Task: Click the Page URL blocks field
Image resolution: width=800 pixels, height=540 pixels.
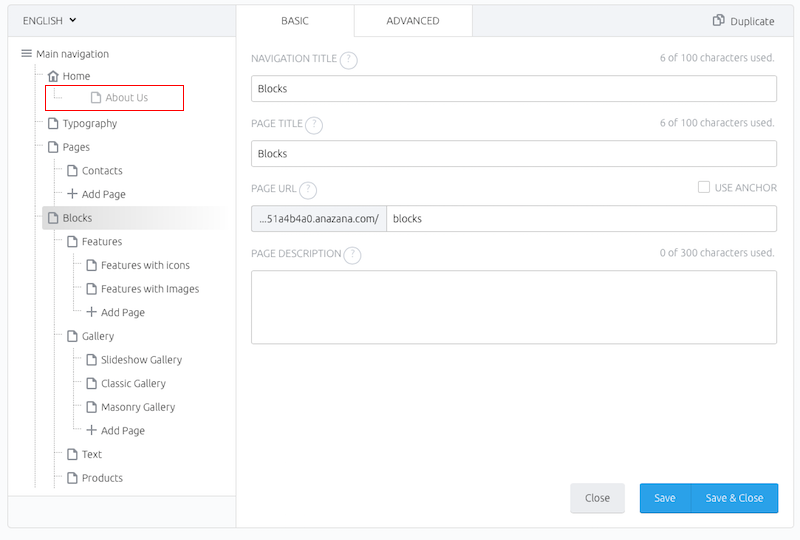Action: click(582, 218)
